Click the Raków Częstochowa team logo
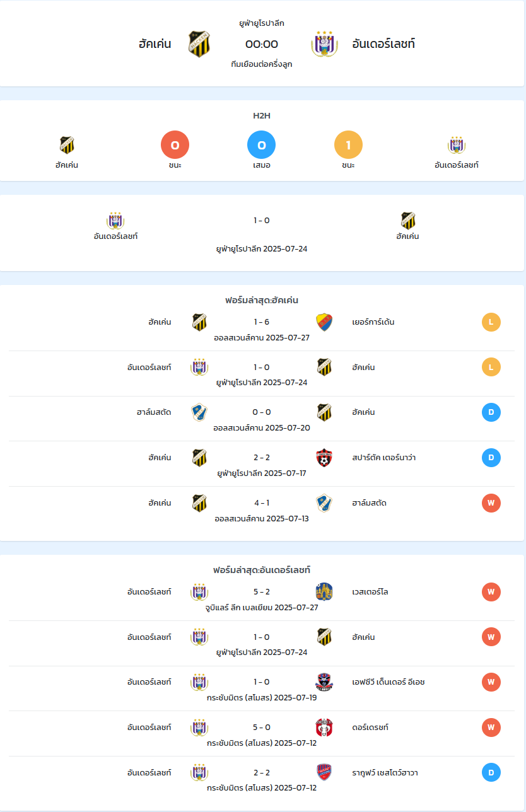The image size is (526, 812). [324, 772]
